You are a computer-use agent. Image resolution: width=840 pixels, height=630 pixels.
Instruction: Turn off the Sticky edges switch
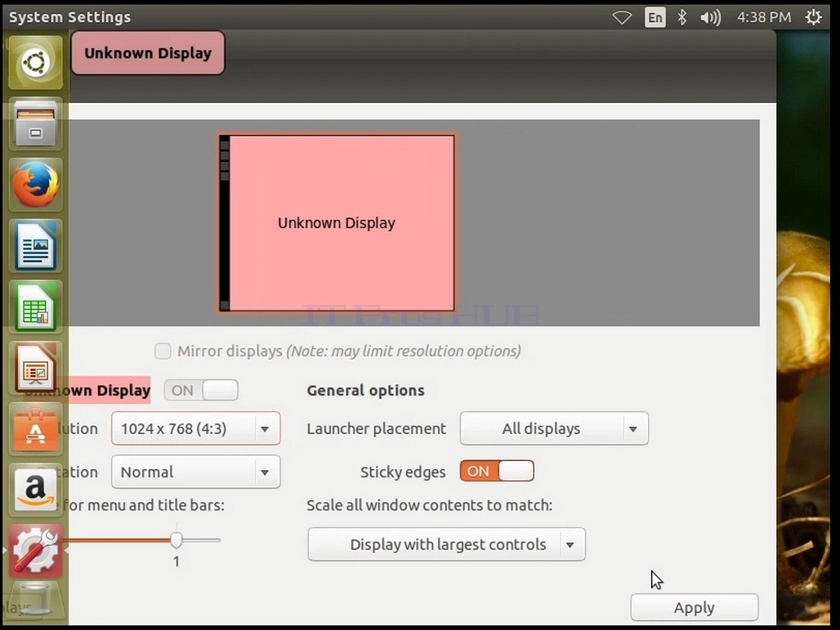(x=497, y=471)
